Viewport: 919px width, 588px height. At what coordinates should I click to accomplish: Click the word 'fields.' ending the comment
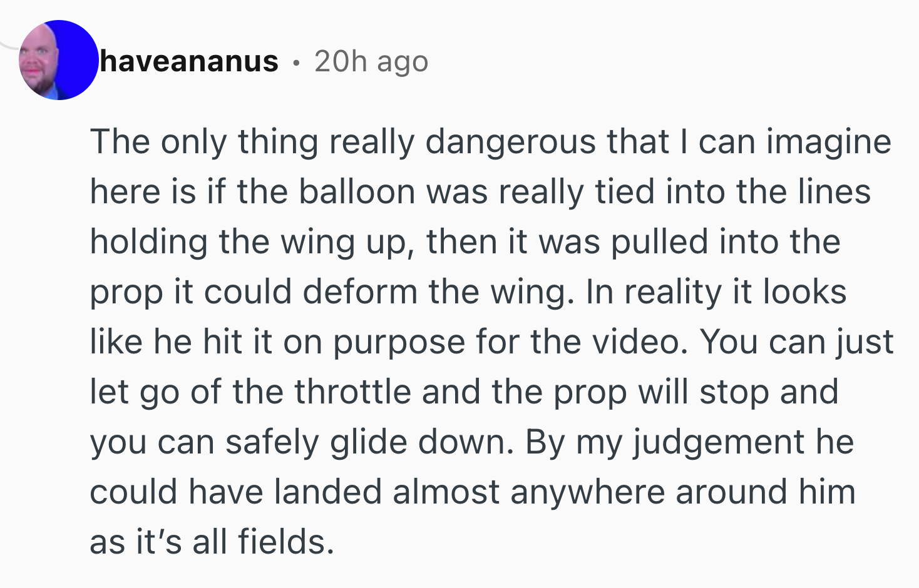(x=286, y=542)
